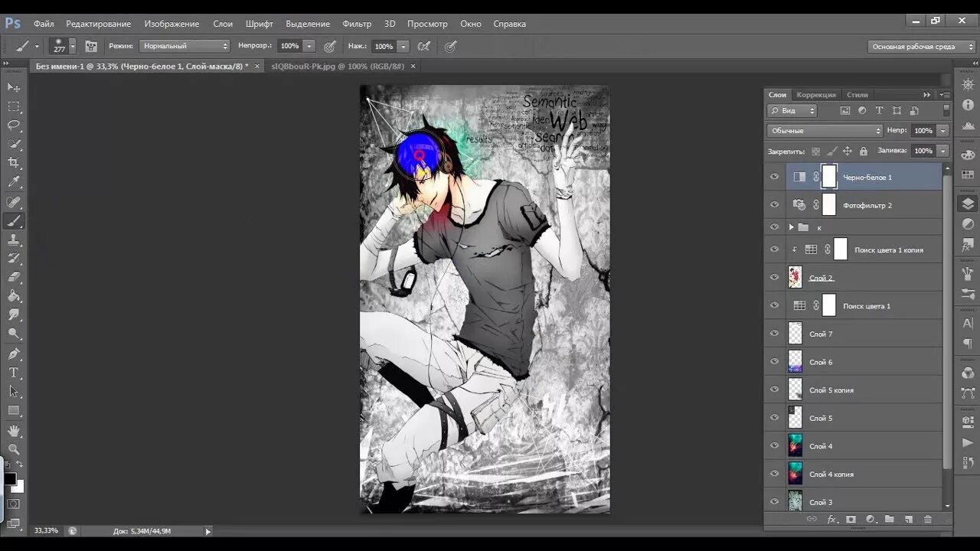The image size is (980, 551).
Task: Select the Horizontal Type tool
Action: click(14, 373)
